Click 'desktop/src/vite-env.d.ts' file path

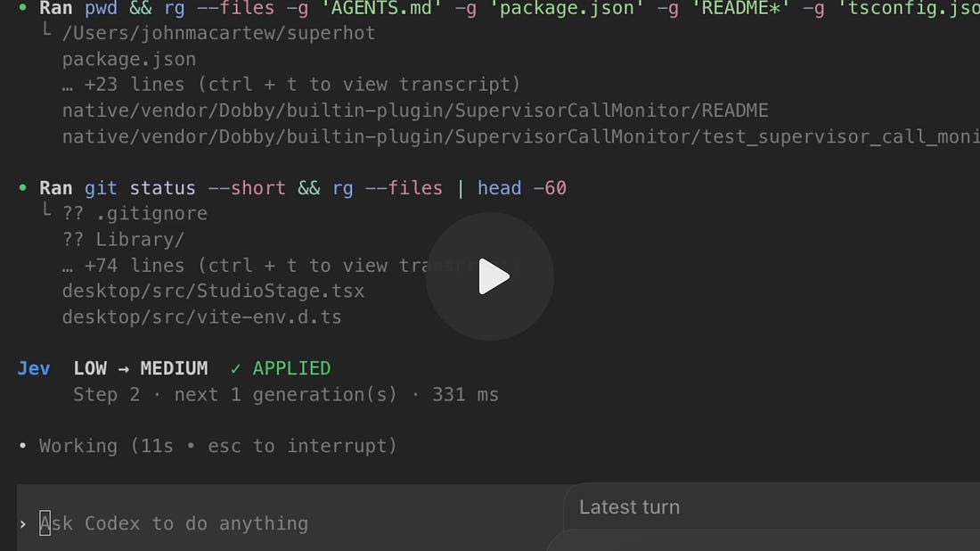tap(202, 317)
